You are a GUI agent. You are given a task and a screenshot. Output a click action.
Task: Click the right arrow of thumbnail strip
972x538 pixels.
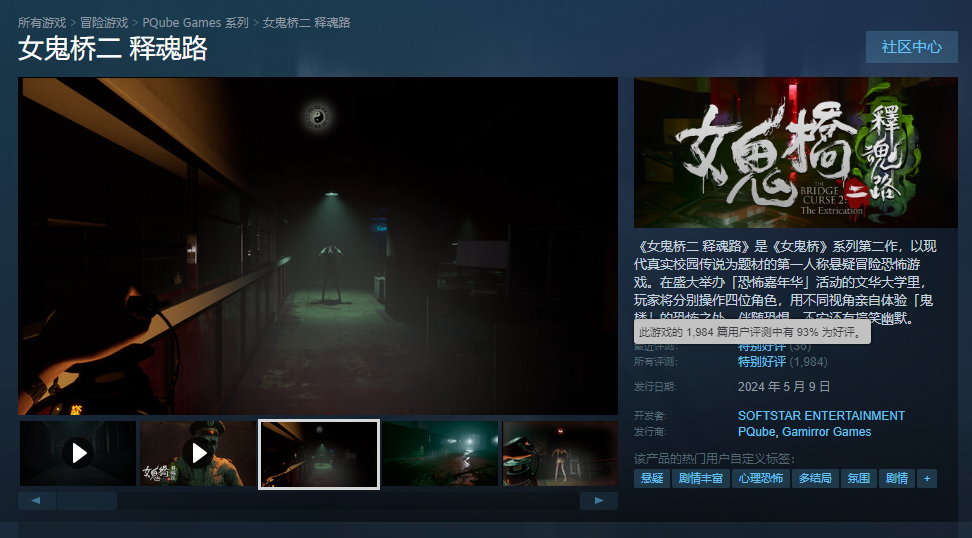tap(599, 501)
